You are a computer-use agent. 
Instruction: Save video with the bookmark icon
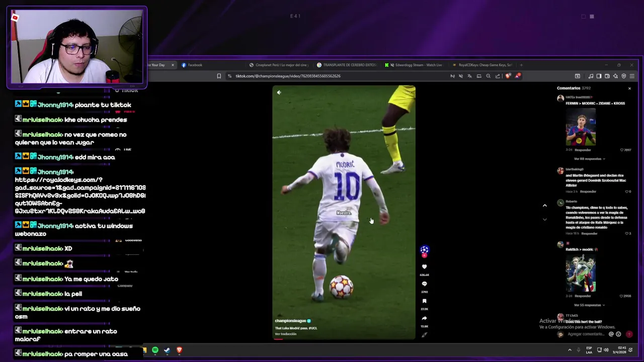(x=424, y=301)
